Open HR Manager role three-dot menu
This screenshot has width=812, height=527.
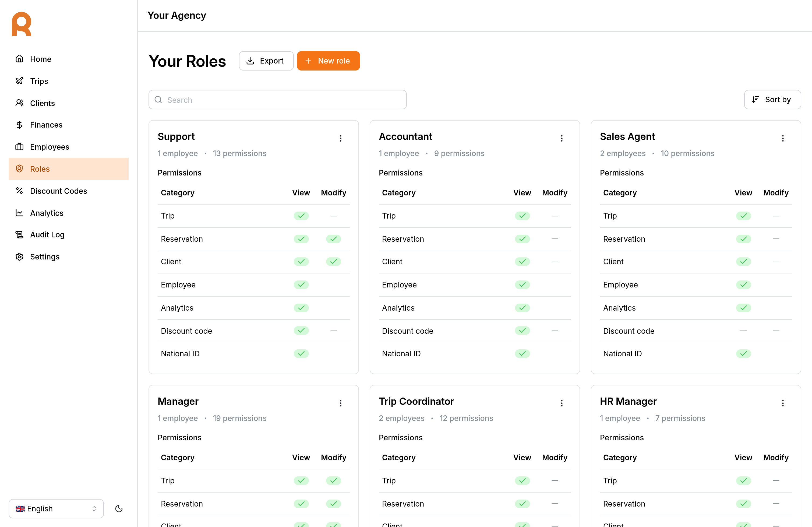783,403
